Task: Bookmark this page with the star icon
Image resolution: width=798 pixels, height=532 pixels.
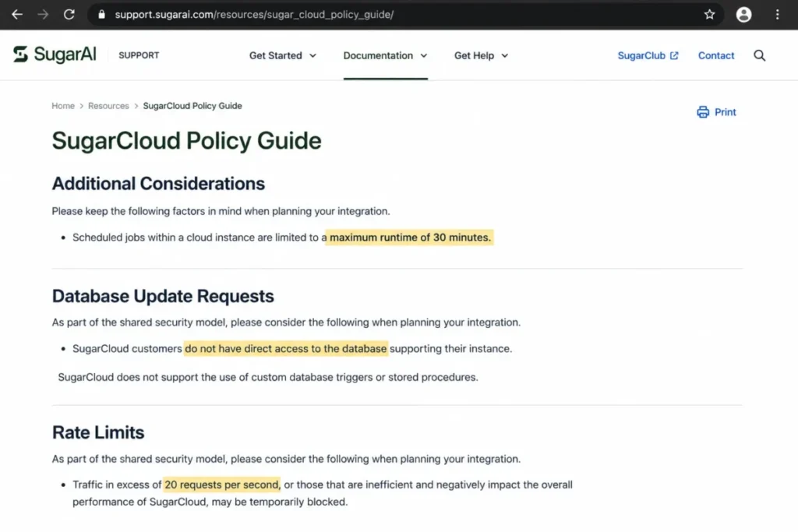Action: click(709, 14)
